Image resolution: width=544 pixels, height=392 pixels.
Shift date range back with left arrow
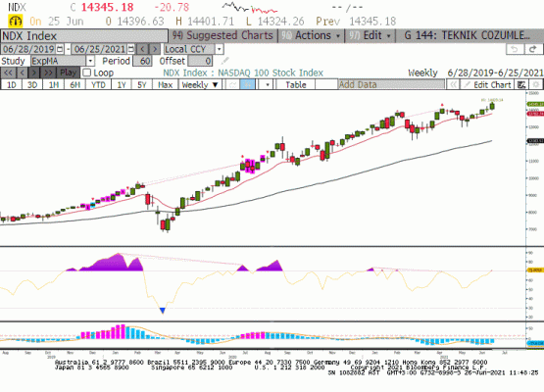142,49
